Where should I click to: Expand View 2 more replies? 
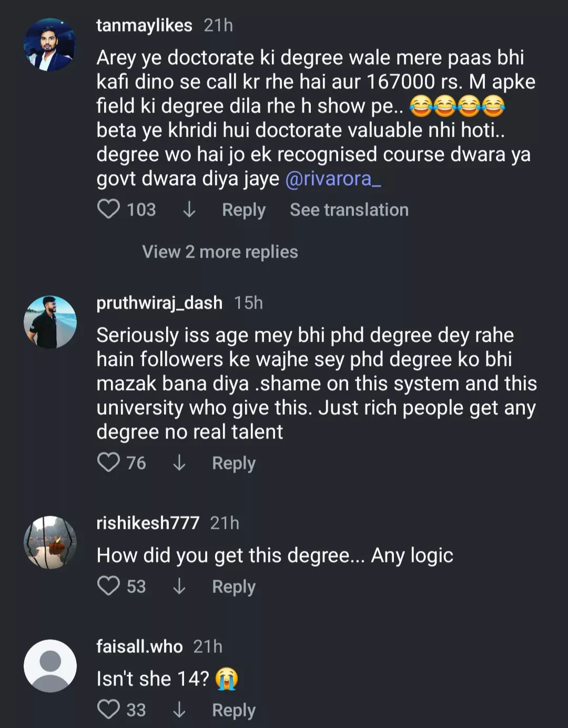(220, 252)
